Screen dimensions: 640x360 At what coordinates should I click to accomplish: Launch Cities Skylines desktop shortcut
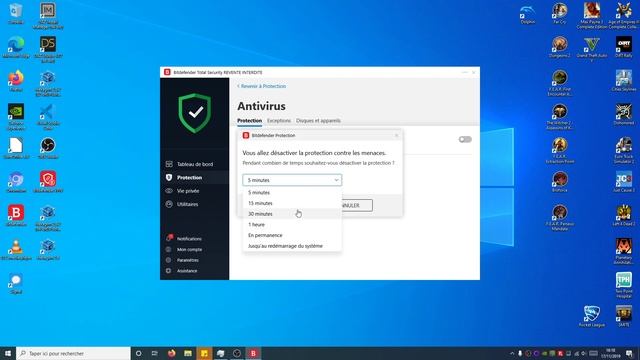(x=624, y=80)
